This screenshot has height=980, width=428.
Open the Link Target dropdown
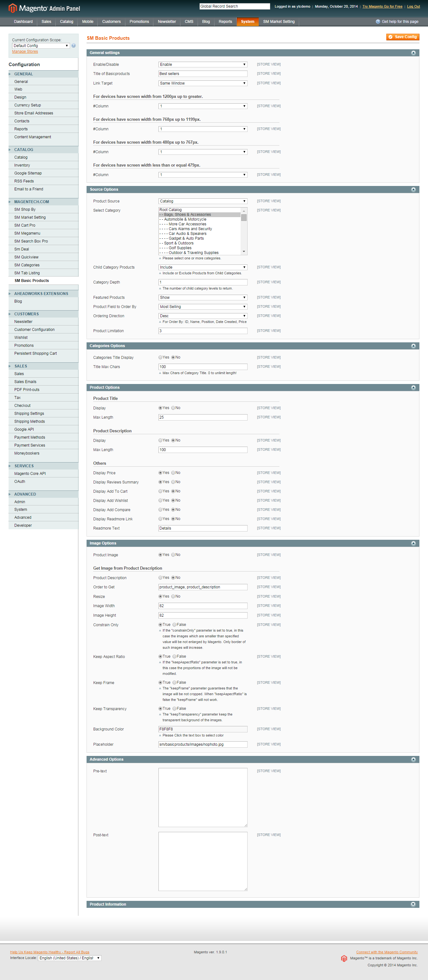pos(203,83)
